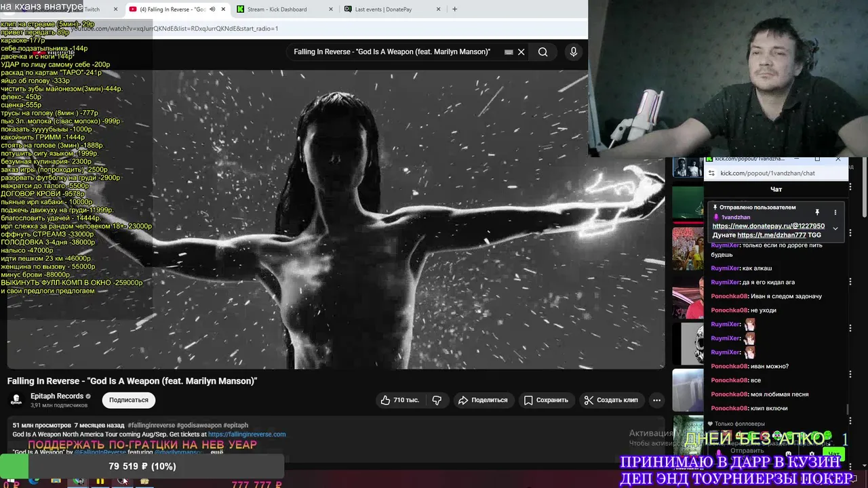Start voice search with the microphone
Image resolution: width=868 pixels, height=488 pixels.
click(x=574, y=52)
